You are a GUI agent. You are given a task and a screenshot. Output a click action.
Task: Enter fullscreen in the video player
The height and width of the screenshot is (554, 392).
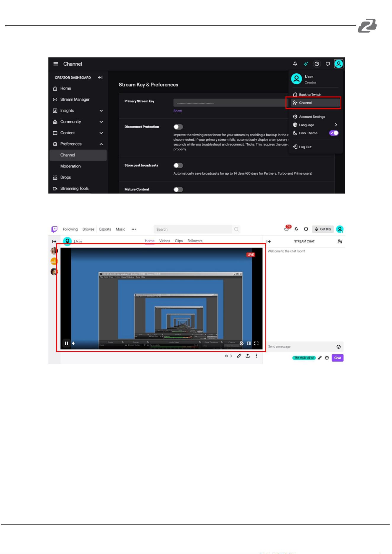(256, 343)
